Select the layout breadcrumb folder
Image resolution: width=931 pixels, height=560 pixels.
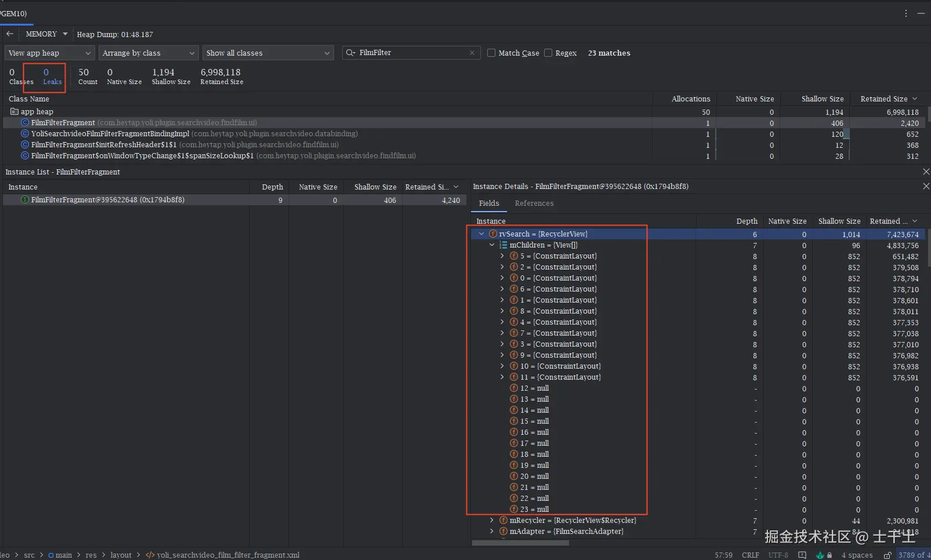pos(121,555)
